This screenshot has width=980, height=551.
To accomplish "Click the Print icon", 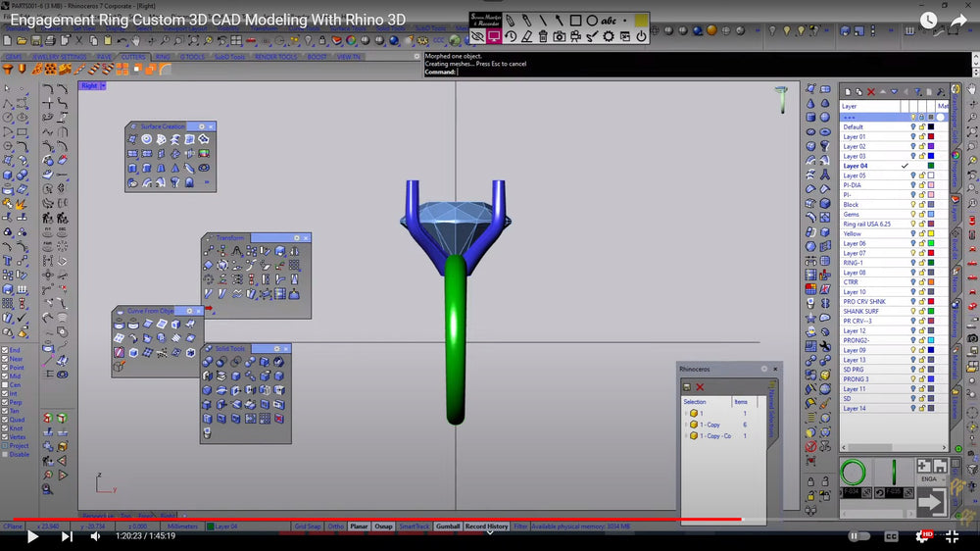I will click(x=50, y=40).
